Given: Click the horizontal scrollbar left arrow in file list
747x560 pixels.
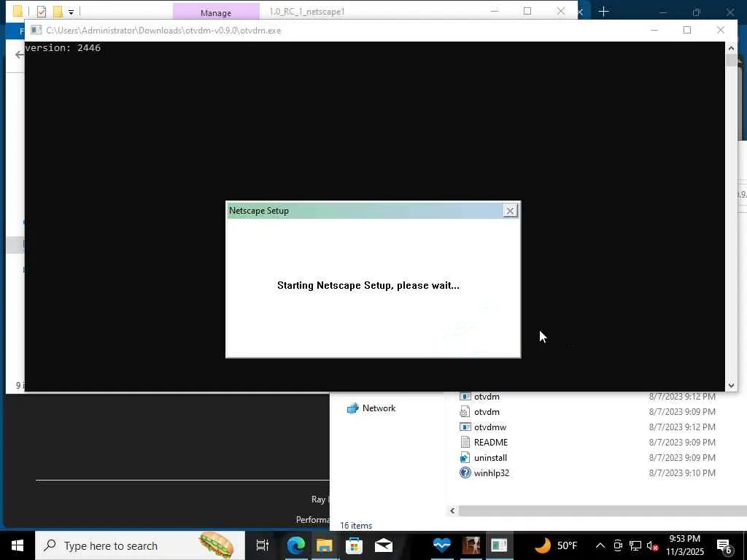Looking at the screenshot, I should [x=452, y=510].
